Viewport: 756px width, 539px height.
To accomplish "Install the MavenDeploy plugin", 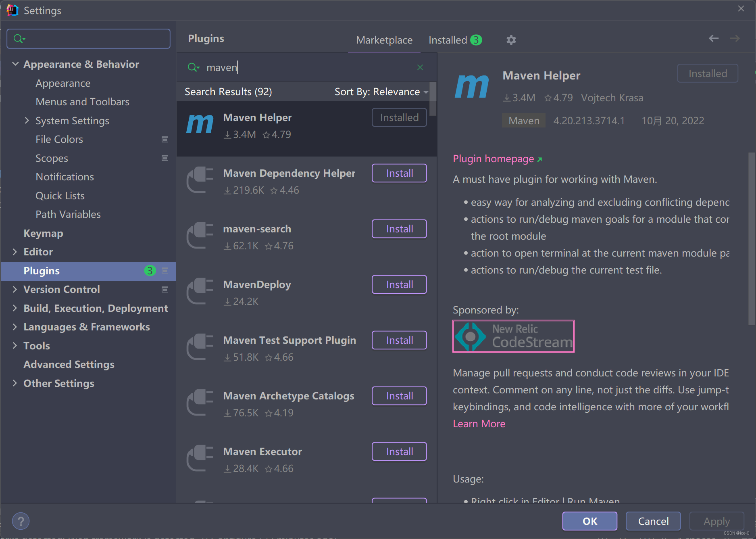I will coord(399,284).
